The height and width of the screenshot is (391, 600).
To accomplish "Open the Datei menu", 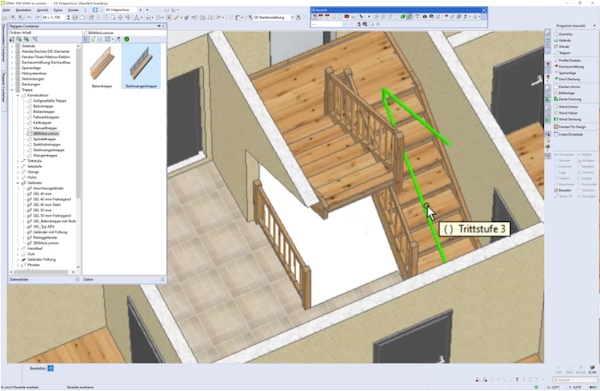I will click(x=6, y=10).
